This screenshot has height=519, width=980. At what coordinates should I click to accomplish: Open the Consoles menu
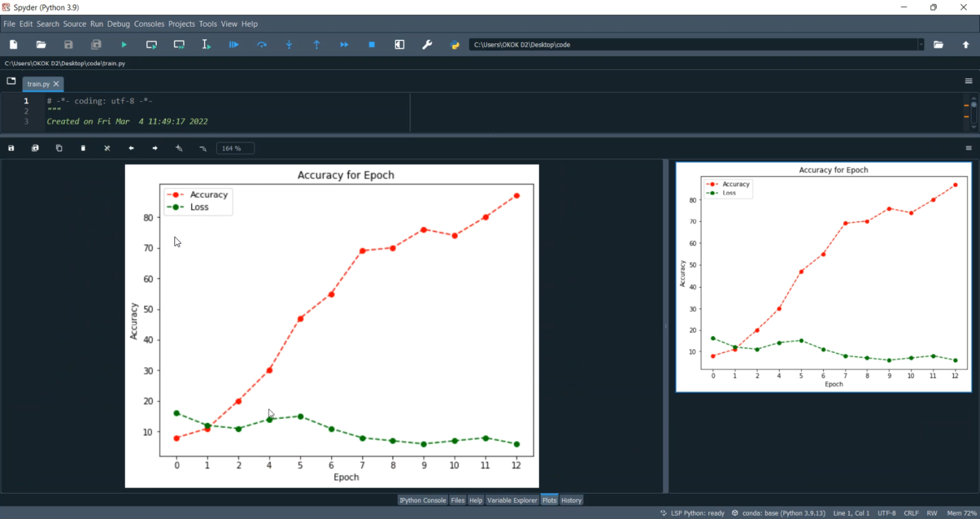(x=149, y=24)
